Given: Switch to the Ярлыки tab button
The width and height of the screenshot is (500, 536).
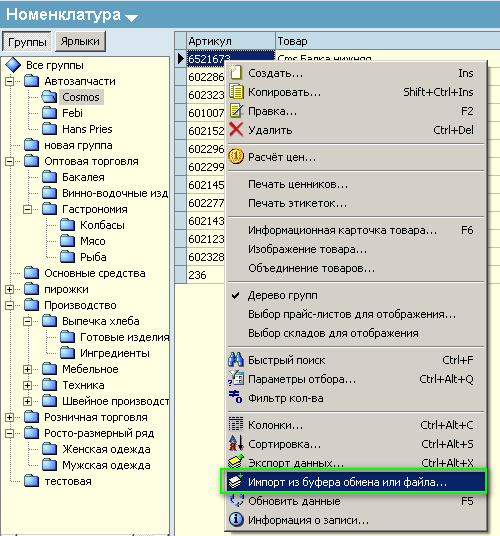Looking at the screenshot, I should pyautogui.click(x=80, y=42).
